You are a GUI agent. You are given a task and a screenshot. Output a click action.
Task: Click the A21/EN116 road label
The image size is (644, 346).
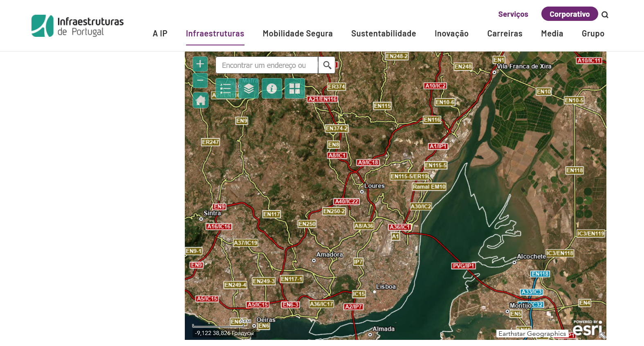[x=323, y=99]
